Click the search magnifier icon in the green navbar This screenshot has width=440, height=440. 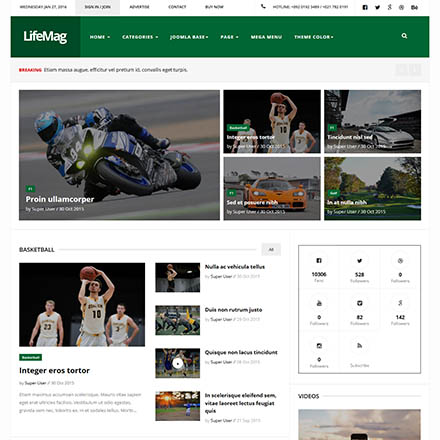[x=404, y=36]
